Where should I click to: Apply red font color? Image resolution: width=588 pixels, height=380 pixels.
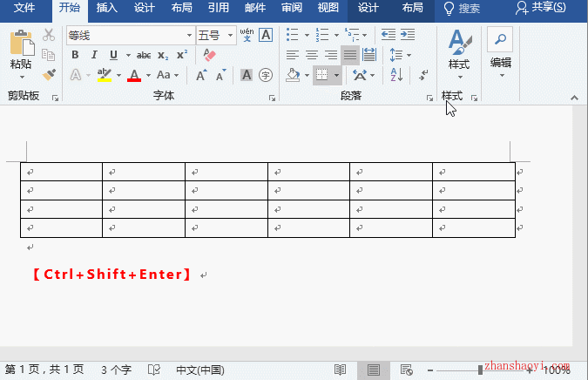134,75
